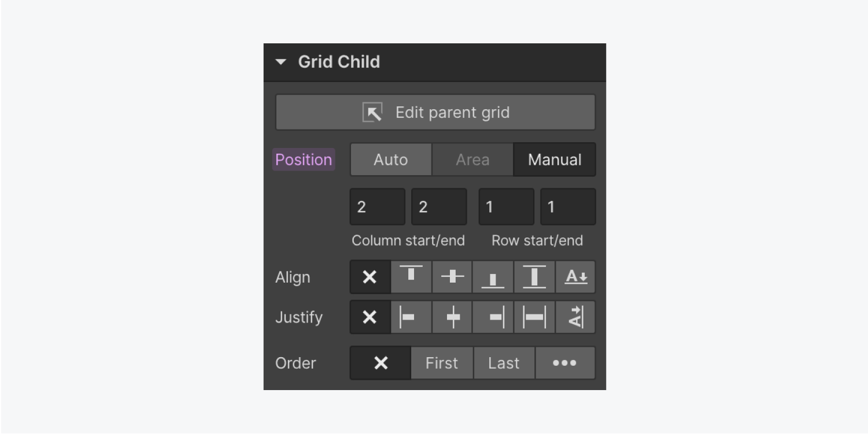Reset Justify with the X option

click(370, 317)
